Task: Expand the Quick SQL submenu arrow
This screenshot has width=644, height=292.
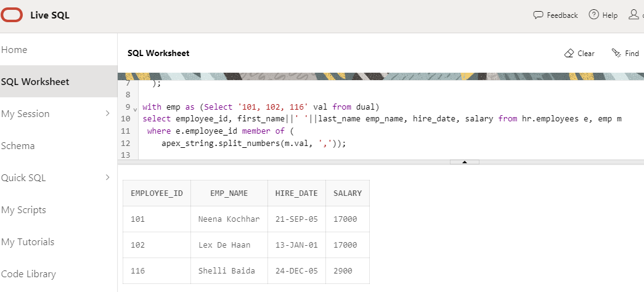Action: coord(107,177)
